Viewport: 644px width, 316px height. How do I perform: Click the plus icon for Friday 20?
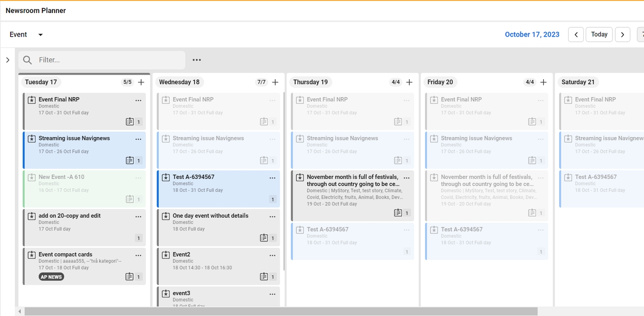[544, 82]
